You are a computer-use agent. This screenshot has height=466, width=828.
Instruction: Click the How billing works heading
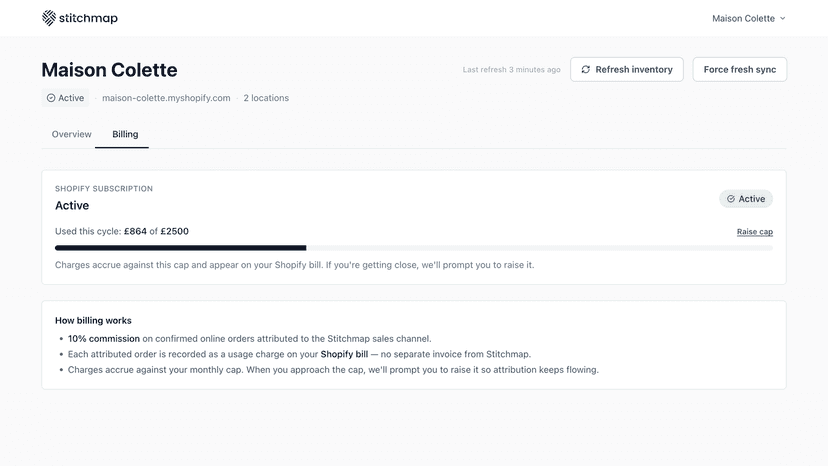point(93,320)
